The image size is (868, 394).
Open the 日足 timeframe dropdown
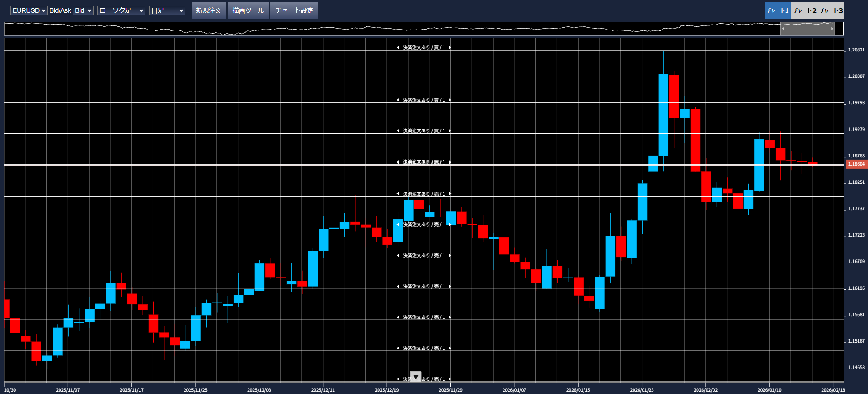point(167,10)
